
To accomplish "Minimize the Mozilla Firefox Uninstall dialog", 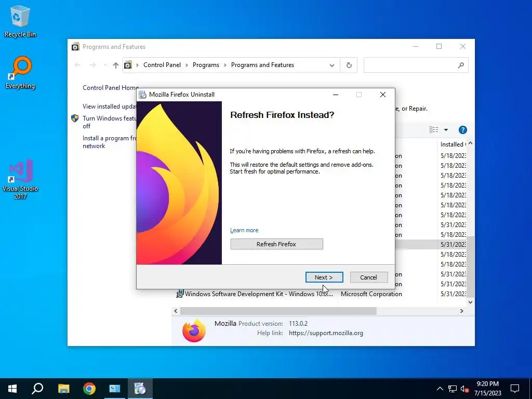I will coord(336,95).
